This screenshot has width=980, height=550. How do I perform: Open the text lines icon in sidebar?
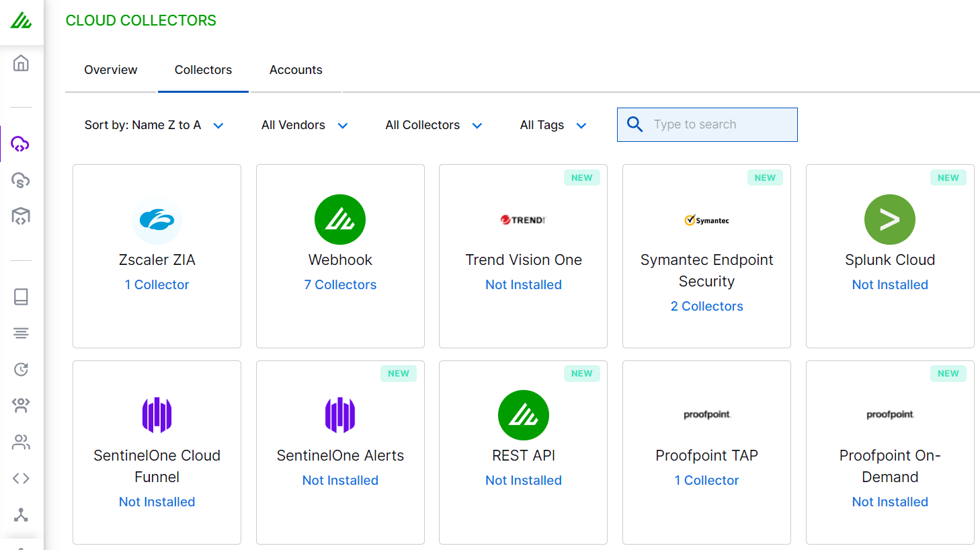pos(21,333)
